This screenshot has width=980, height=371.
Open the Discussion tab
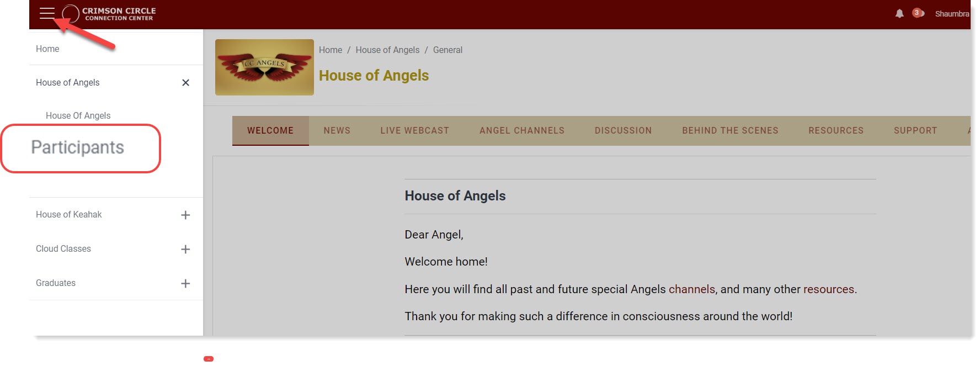point(624,131)
